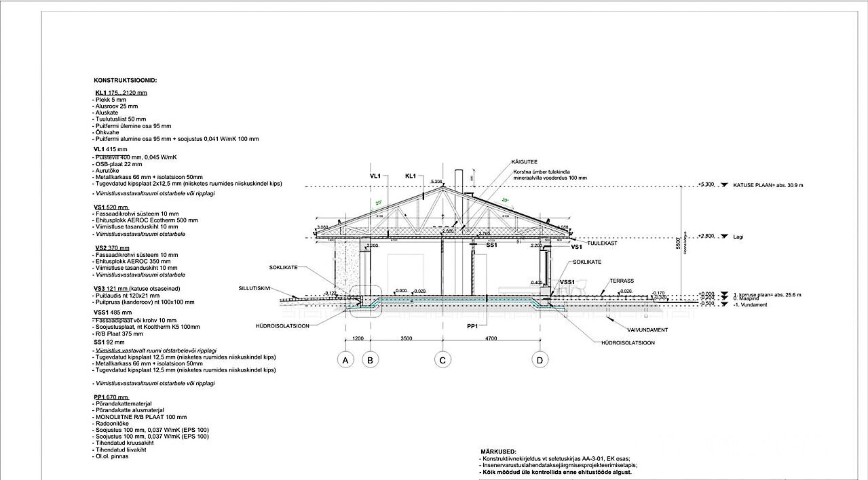Click grid axis bubble A
This screenshot has height=480, width=868.
[346, 360]
